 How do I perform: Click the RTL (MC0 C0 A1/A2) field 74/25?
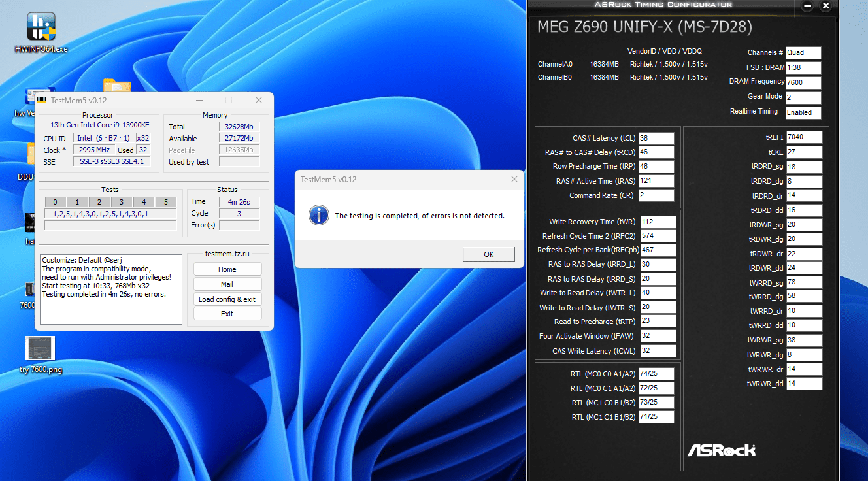tap(656, 374)
